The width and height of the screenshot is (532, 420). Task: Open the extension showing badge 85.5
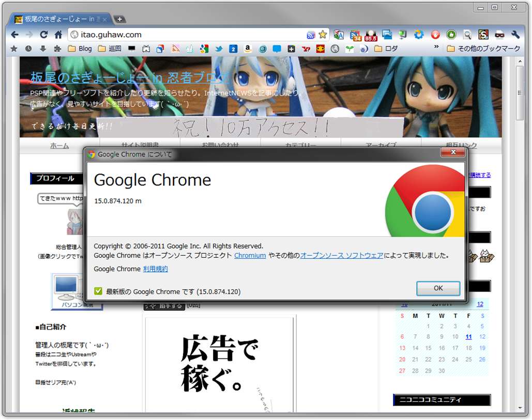pos(371,35)
